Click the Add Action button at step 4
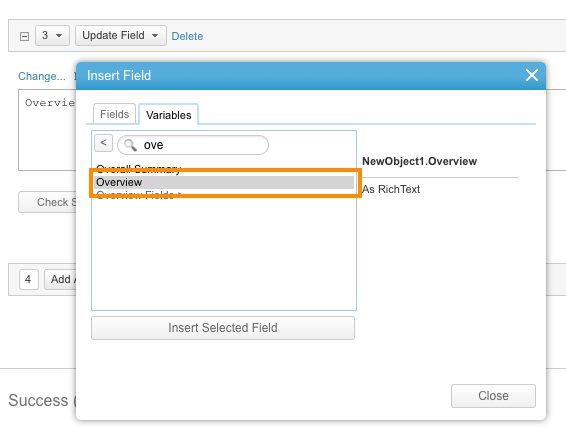Viewport: 566px width, 427px height. [60, 279]
